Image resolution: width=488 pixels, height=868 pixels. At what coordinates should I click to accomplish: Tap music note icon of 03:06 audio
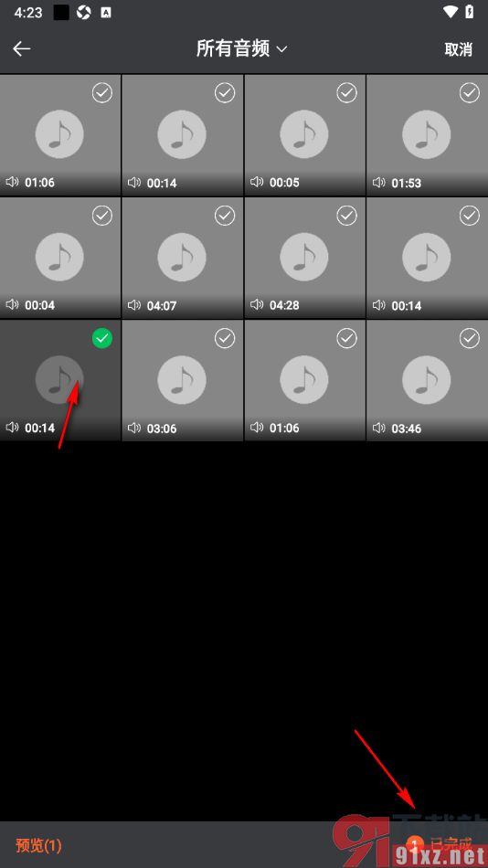[x=182, y=380]
